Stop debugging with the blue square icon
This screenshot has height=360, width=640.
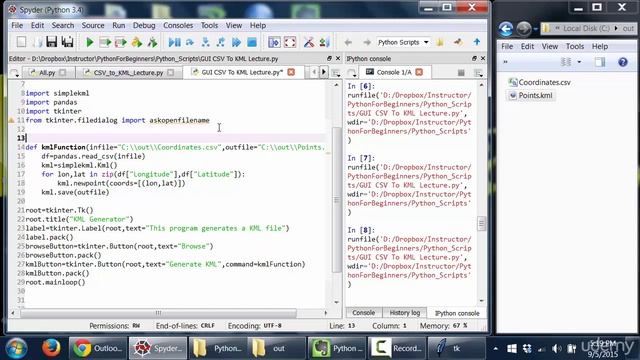tap(252, 42)
